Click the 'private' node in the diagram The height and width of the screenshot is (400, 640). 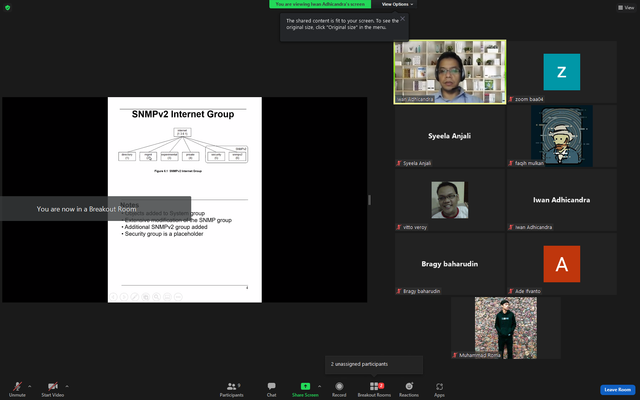pos(191,156)
